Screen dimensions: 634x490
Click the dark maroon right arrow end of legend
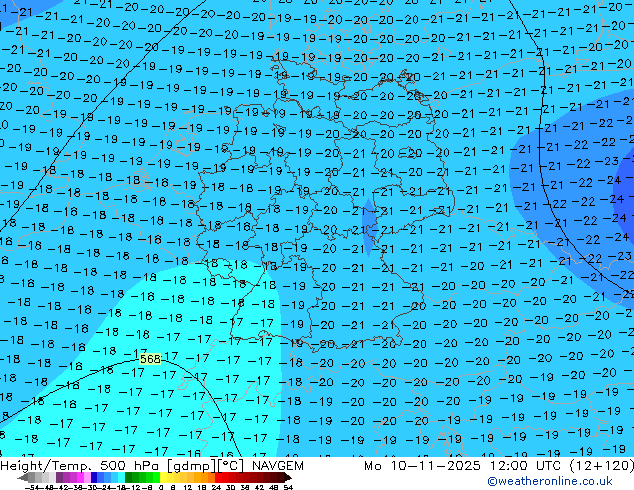click(287, 477)
